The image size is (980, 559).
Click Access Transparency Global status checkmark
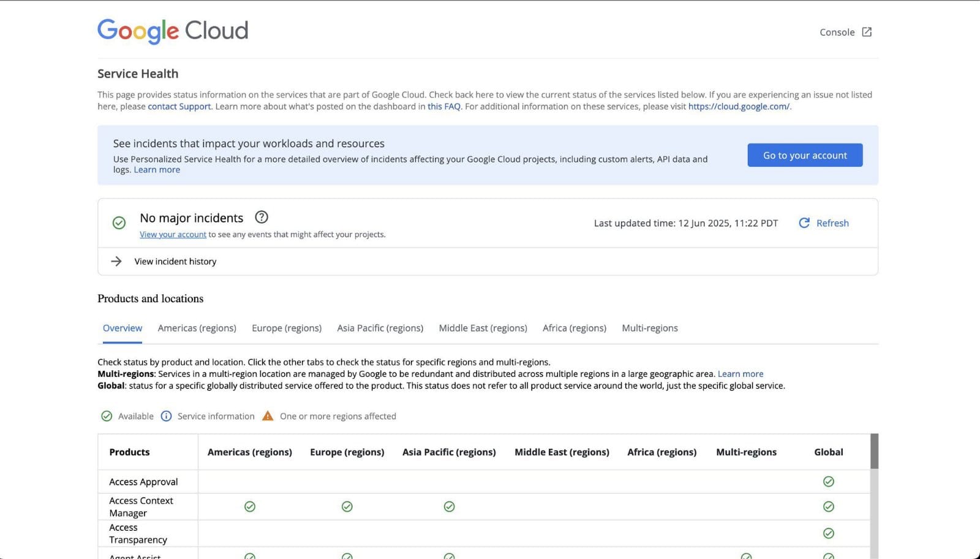click(829, 533)
